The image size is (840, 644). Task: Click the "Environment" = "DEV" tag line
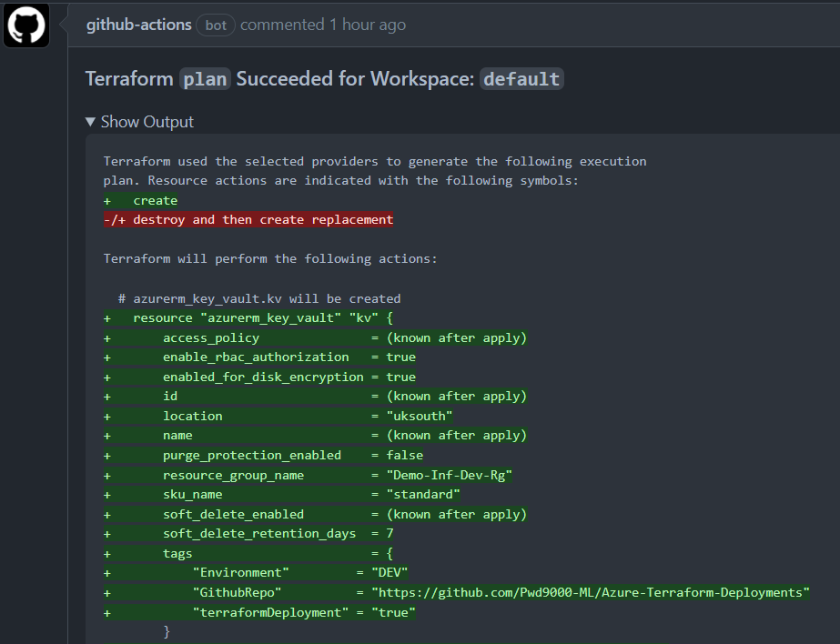256,573
